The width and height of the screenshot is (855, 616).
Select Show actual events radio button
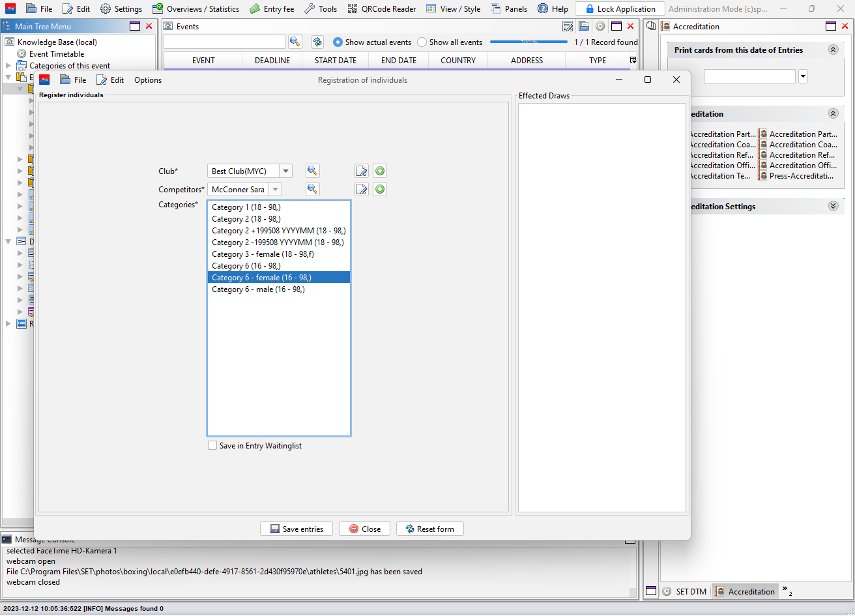click(338, 42)
